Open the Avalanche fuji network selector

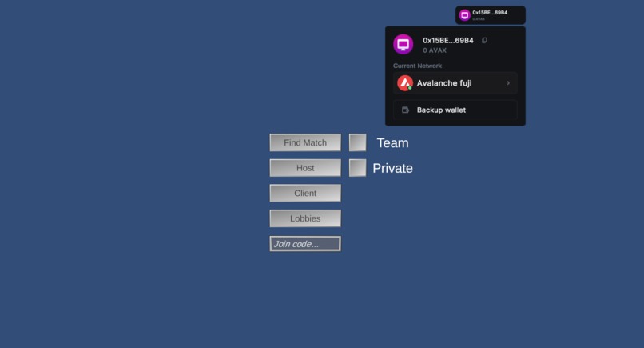coord(455,83)
